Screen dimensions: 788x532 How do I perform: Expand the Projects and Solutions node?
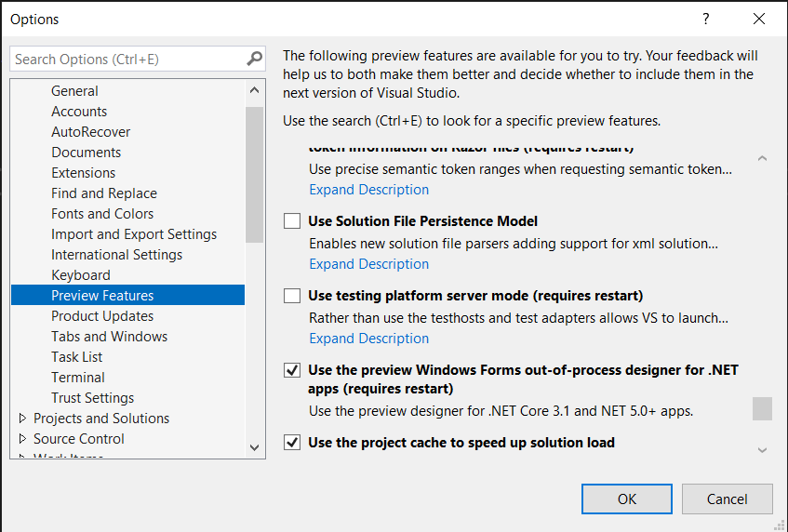[22, 418]
